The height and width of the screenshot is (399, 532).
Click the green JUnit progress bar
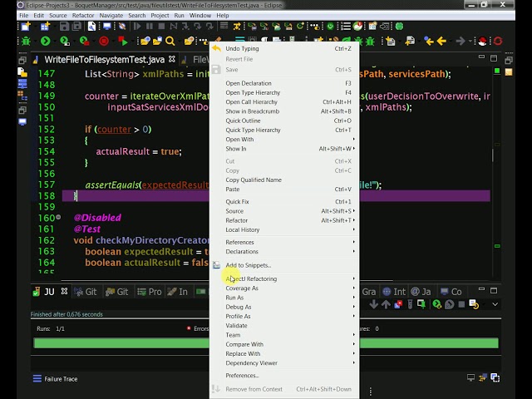[266, 342]
